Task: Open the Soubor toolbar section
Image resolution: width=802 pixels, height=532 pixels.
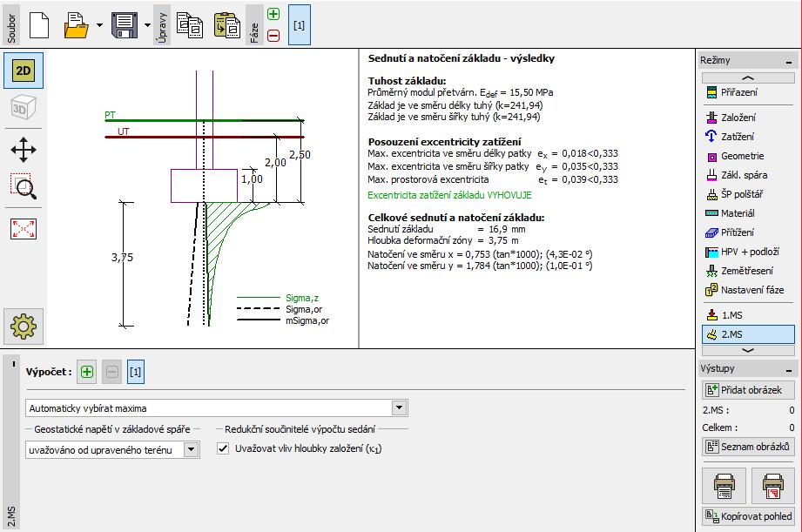Action: click(11, 25)
